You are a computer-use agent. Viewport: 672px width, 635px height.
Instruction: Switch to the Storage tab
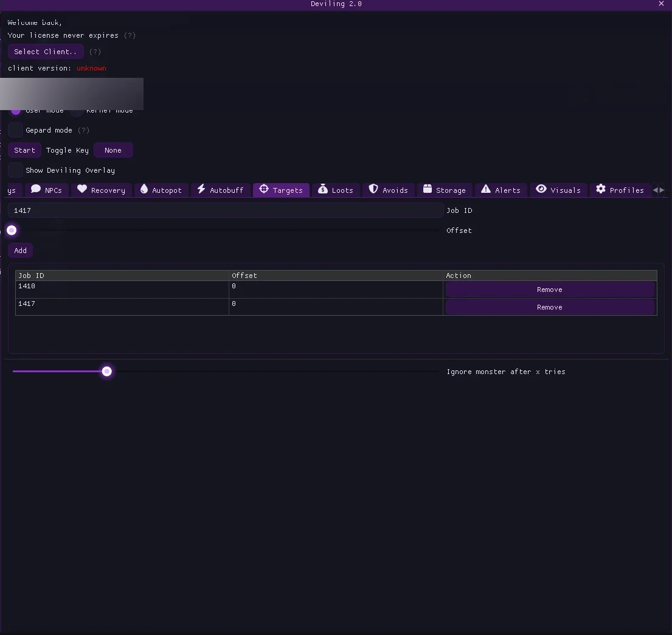(x=445, y=190)
